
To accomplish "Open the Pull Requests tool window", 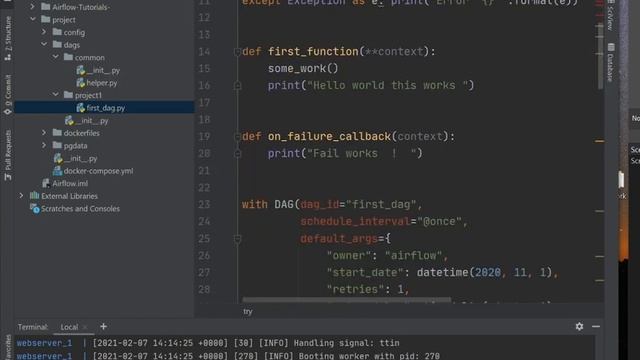I will tap(7, 155).
